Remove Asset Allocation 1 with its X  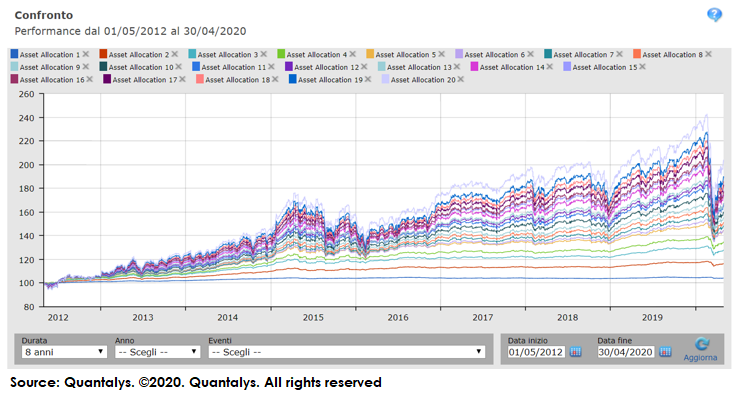[86, 54]
